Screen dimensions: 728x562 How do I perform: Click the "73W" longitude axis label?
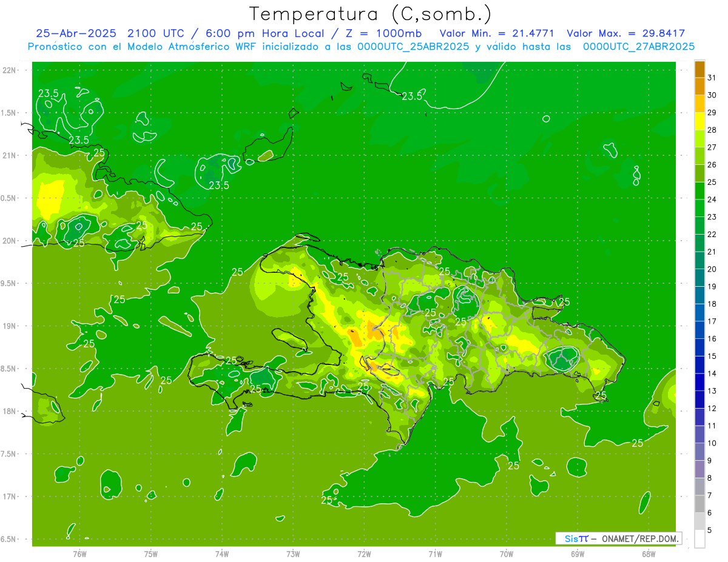[293, 554]
